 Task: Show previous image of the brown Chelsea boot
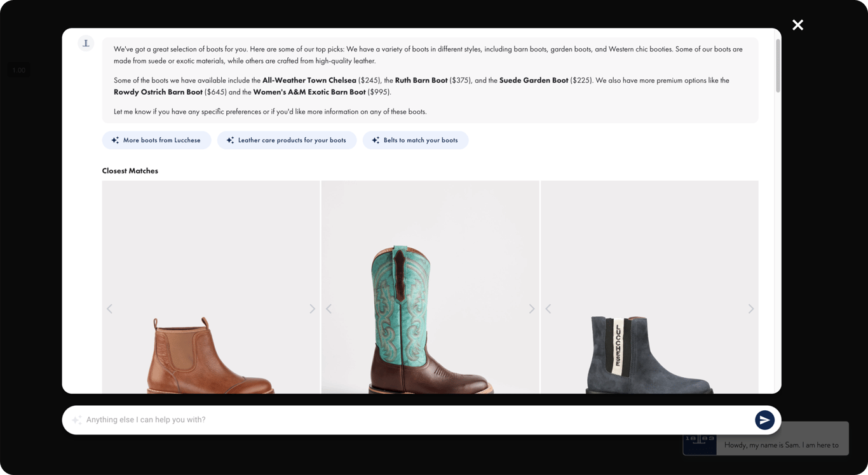coord(109,309)
